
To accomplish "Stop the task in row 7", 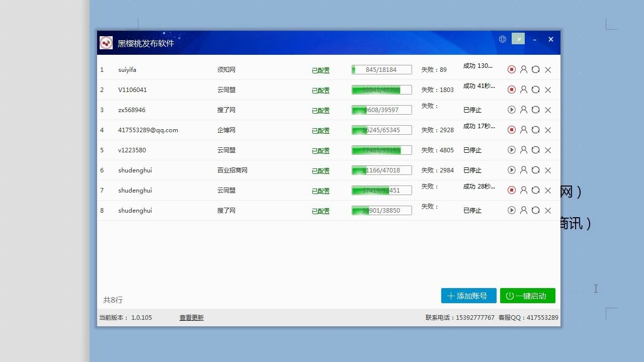I will tap(512, 190).
